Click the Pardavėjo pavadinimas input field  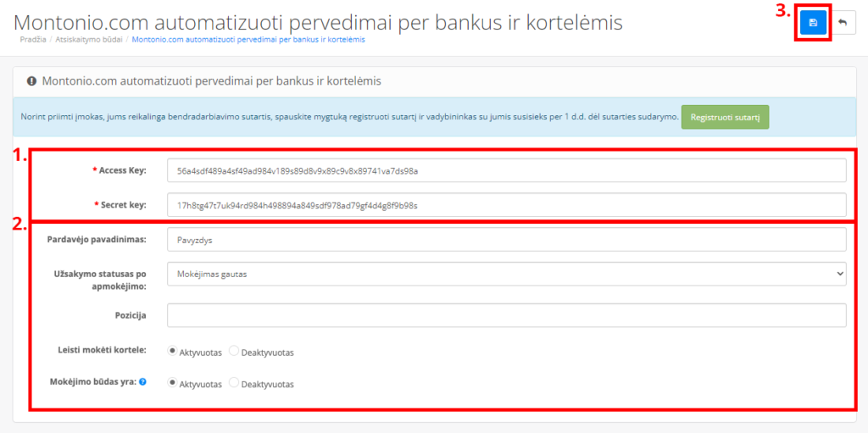click(x=507, y=240)
